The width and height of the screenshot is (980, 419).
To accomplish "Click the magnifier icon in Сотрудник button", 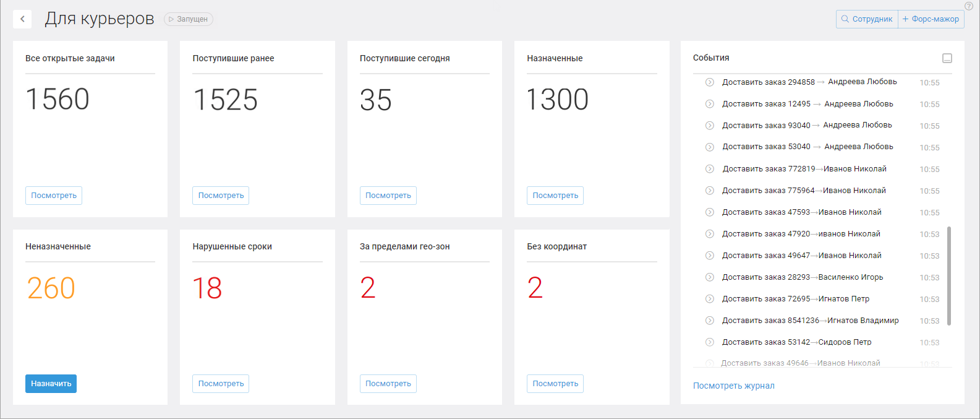I will [845, 19].
